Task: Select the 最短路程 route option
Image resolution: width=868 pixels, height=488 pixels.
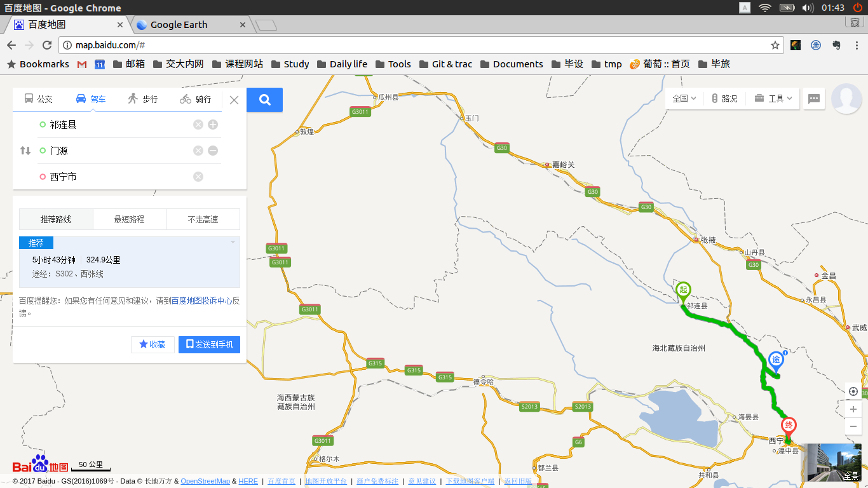Action: 130,219
